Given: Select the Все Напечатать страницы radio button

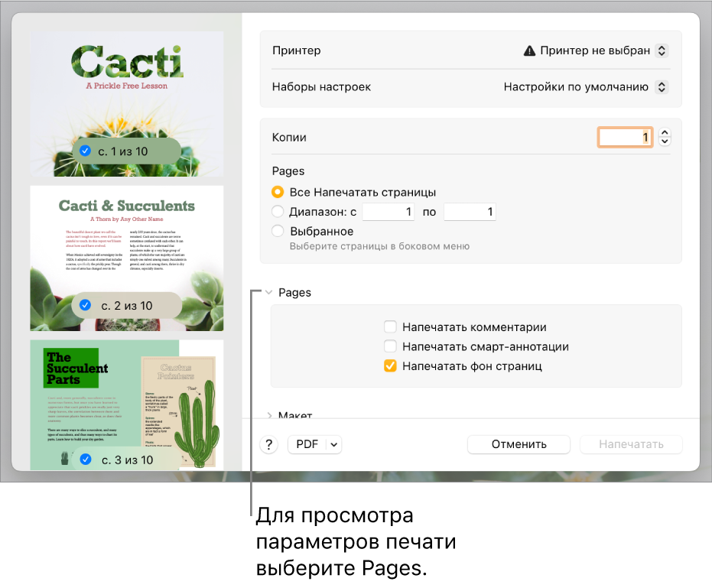Looking at the screenshot, I should tap(278, 193).
